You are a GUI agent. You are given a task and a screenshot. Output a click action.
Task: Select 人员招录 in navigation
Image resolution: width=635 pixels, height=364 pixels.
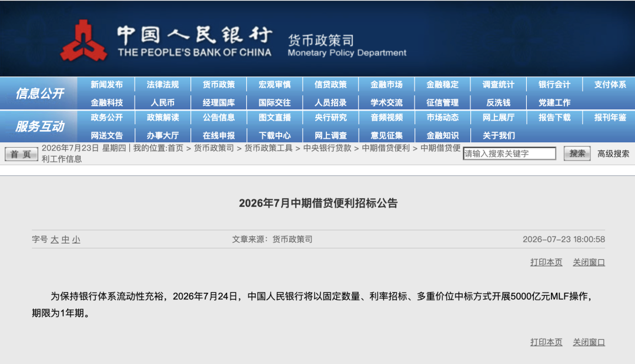(330, 102)
